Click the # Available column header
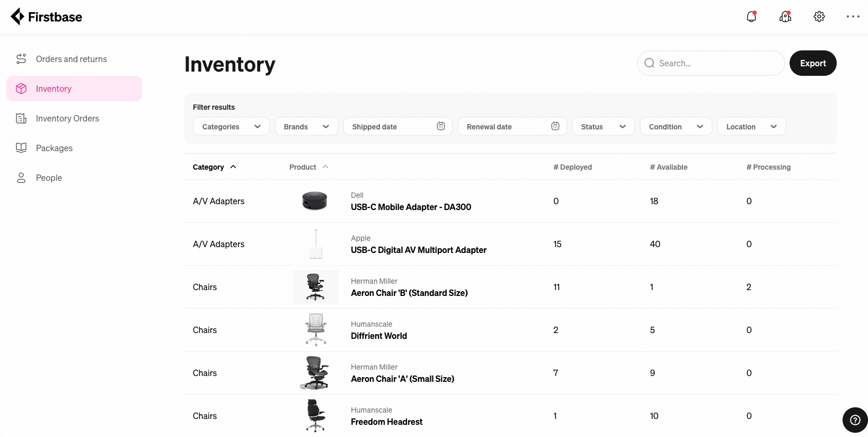Screen dimensions: 868x437 click(669, 167)
